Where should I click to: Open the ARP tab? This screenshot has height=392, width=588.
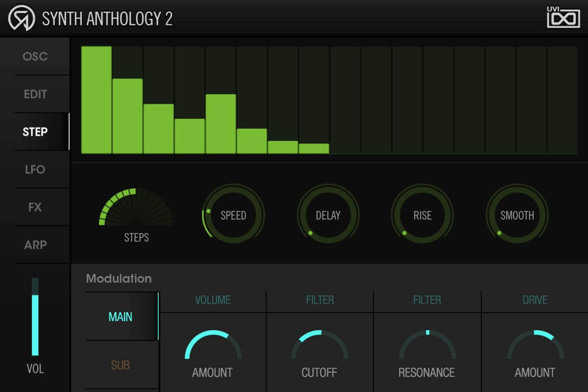point(35,244)
